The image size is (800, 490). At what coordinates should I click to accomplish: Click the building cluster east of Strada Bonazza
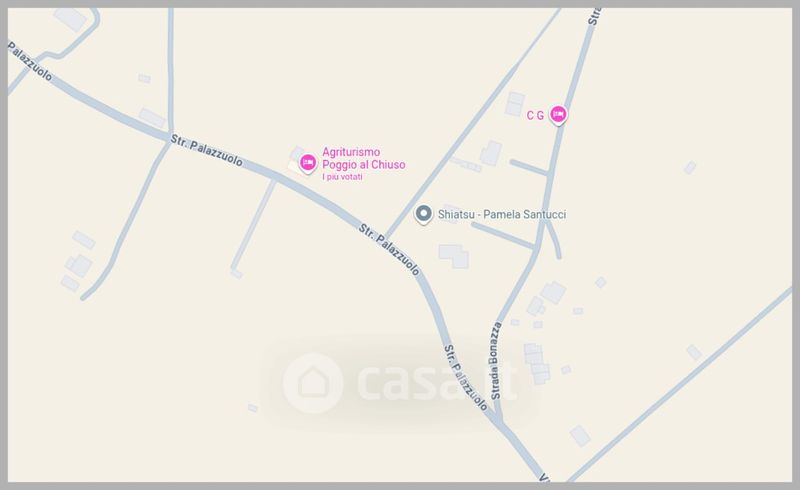(x=537, y=364)
